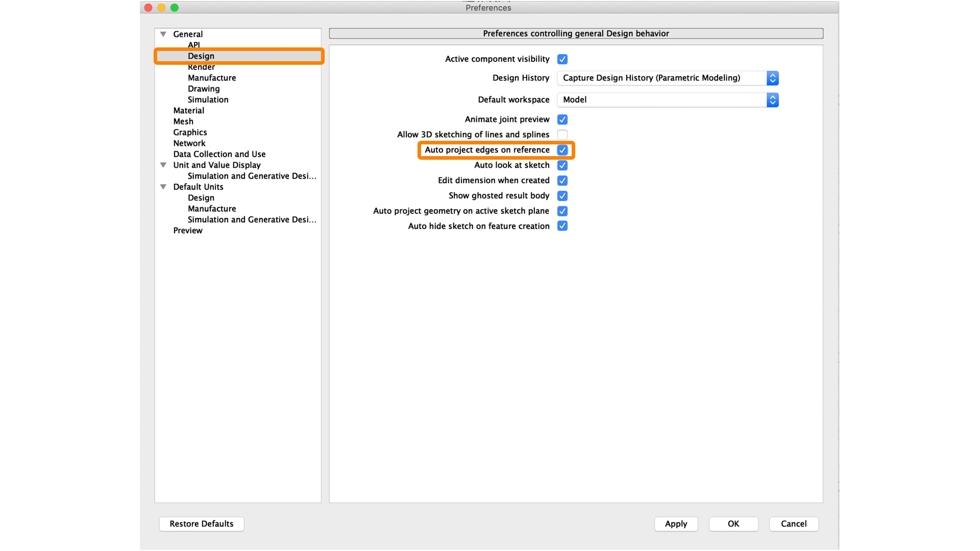980x551 pixels.
Task: Select Simulation under General
Action: (208, 100)
